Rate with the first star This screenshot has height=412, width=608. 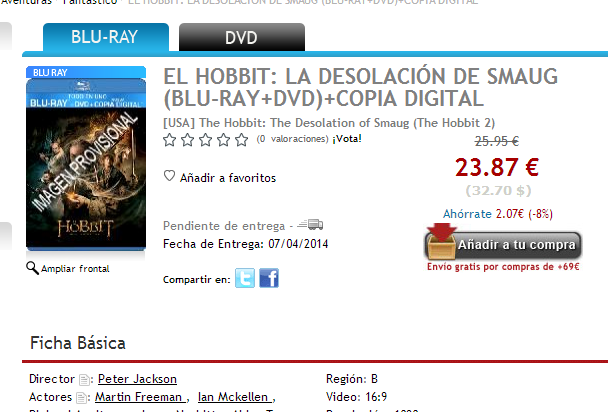169,140
